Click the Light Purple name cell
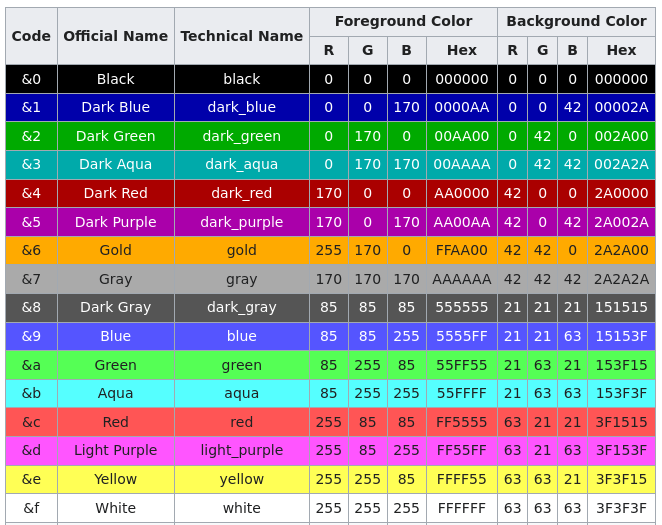This screenshot has height=525, width=662. point(115,450)
